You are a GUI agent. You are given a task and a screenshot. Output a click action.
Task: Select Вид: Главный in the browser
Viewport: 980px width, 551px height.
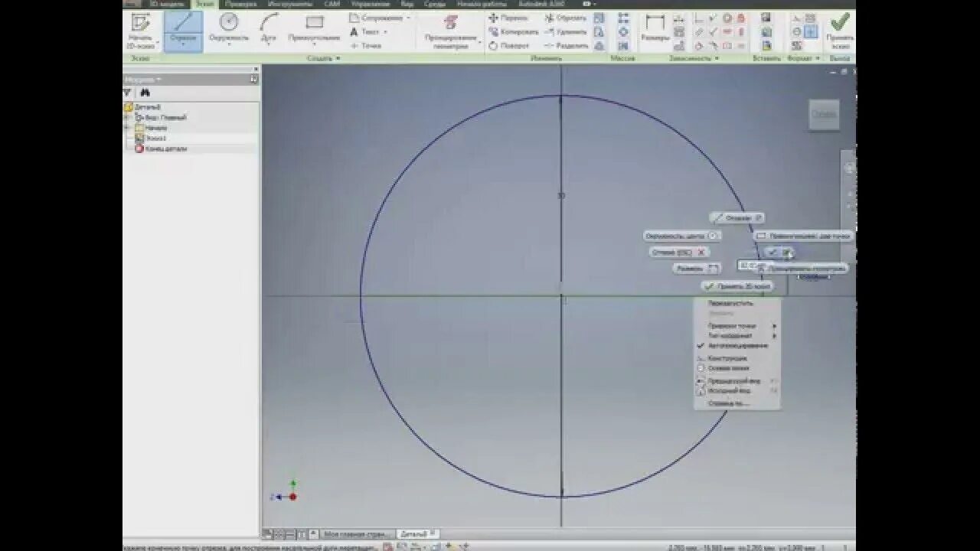[x=161, y=117]
